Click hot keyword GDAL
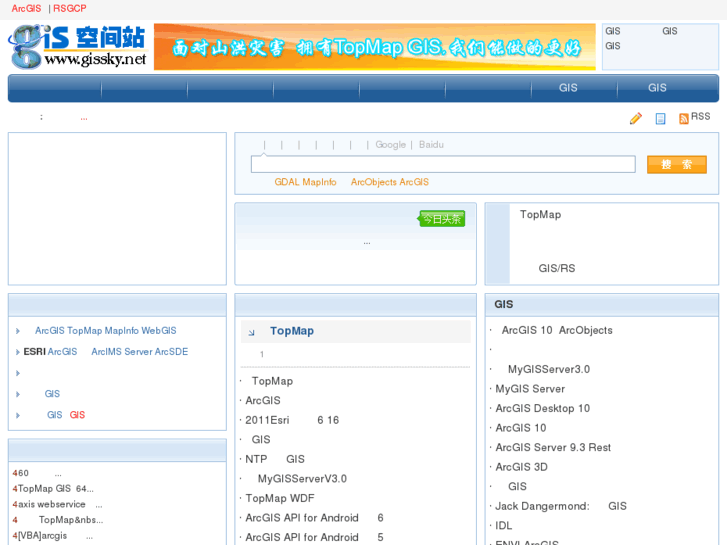727x545 pixels. pos(287,182)
